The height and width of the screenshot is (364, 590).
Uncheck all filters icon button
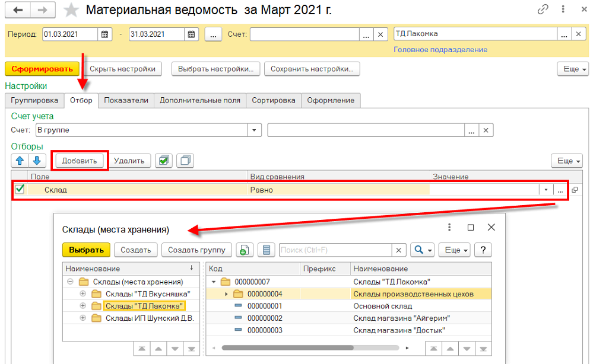click(x=186, y=160)
